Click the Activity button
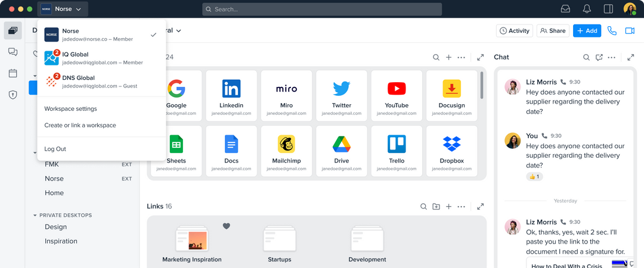The height and width of the screenshot is (268, 644). (x=515, y=31)
